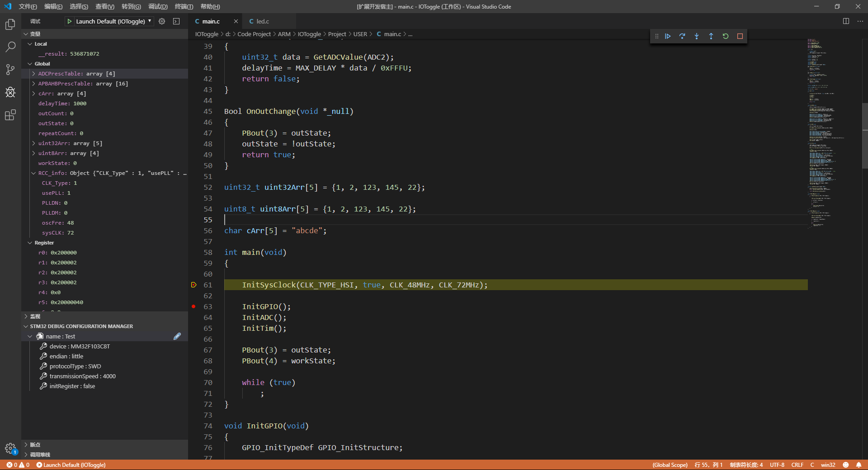The height and width of the screenshot is (470, 868).
Task: Collapse the Global variables scope
Action: click(x=30, y=64)
